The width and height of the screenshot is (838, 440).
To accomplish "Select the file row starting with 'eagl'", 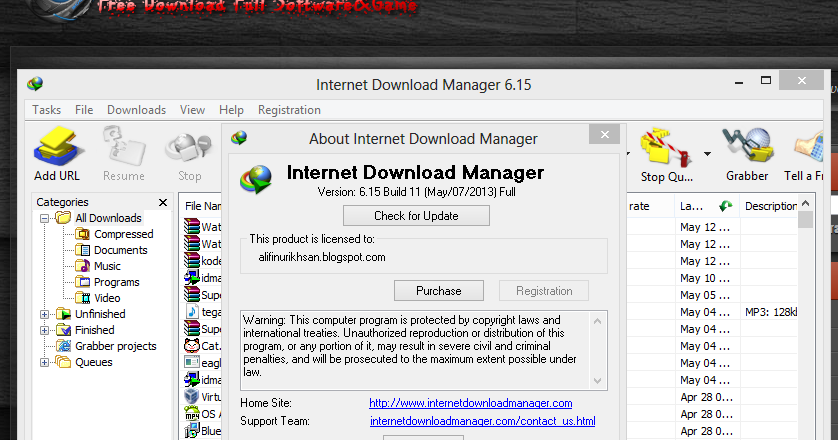I will pyautogui.click(x=203, y=363).
